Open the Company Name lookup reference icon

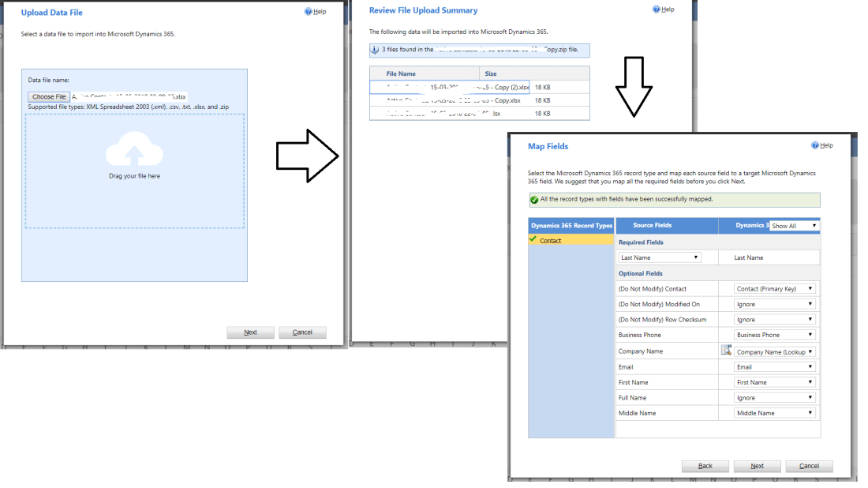pyautogui.click(x=726, y=351)
